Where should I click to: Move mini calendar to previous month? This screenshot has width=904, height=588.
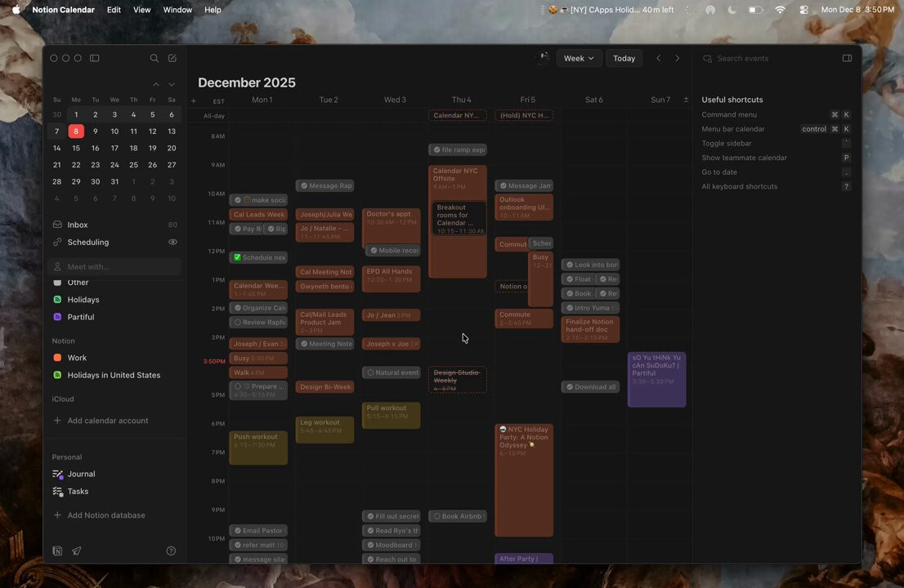click(155, 85)
